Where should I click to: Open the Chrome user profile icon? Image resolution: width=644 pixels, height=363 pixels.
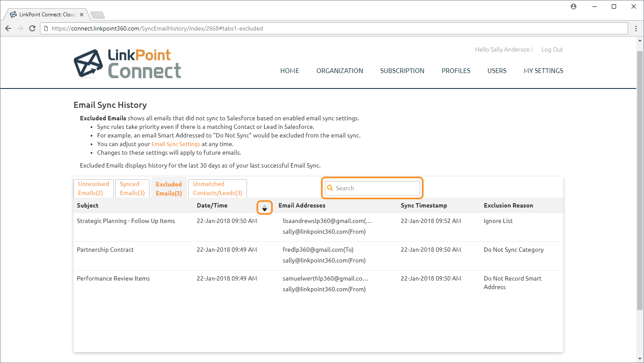coord(574,6)
